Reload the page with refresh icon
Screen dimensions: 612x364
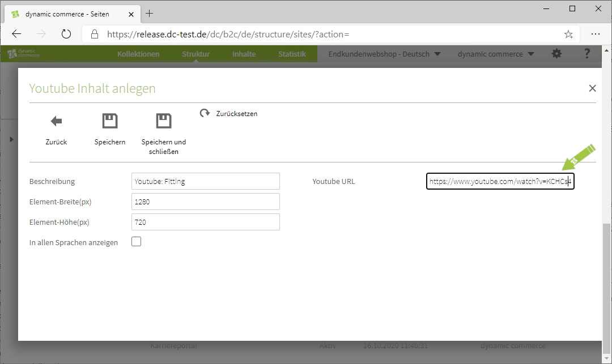[x=66, y=35]
